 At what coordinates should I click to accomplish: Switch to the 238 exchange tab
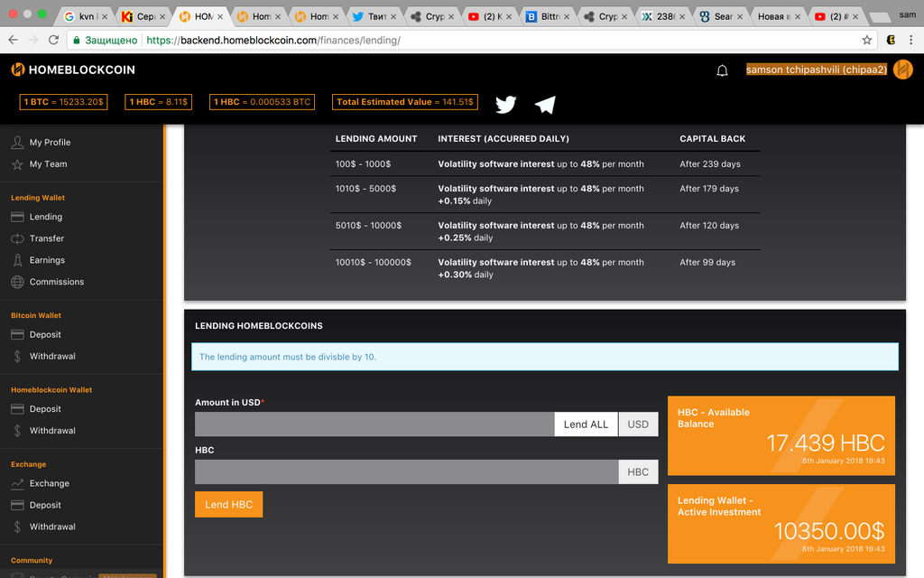tap(663, 16)
